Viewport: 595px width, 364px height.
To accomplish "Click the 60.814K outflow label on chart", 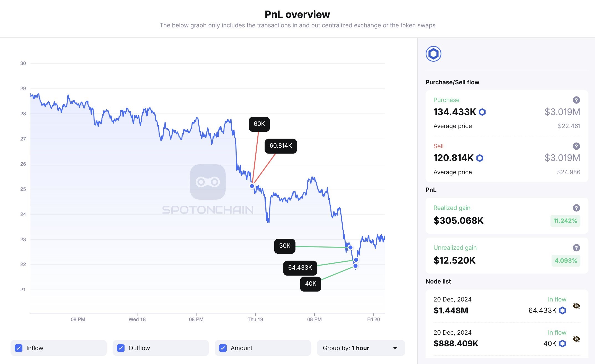I will pyautogui.click(x=281, y=146).
